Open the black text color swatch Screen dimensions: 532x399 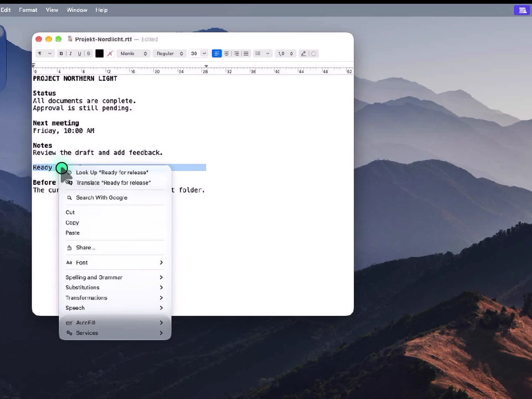tap(99, 54)
